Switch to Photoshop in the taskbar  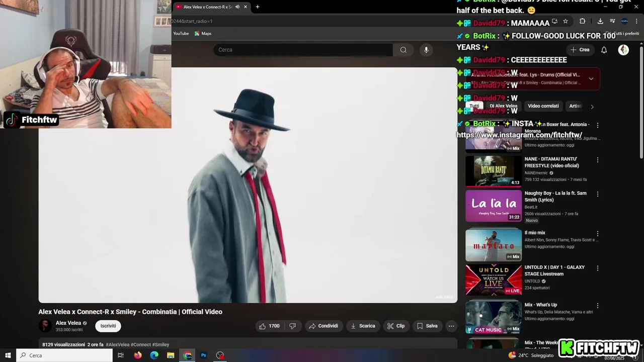pyautogui.click(x=204, y=355)
